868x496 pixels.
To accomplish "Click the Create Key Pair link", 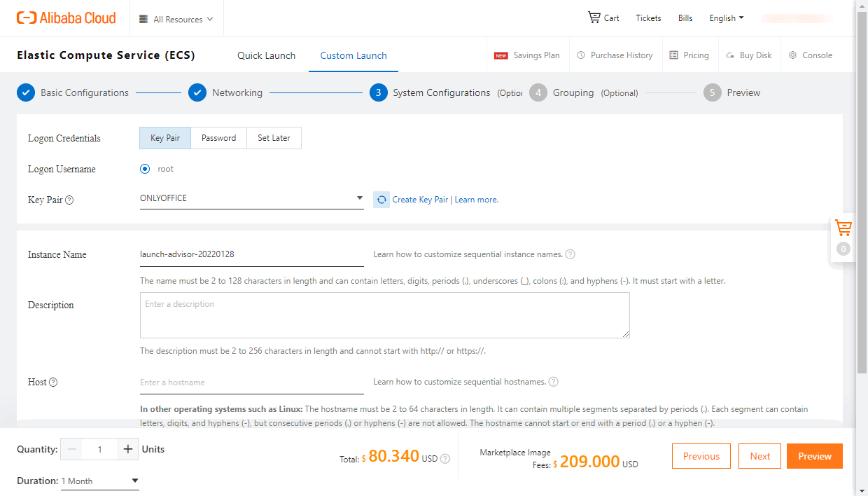I will (x=420, y=200).
